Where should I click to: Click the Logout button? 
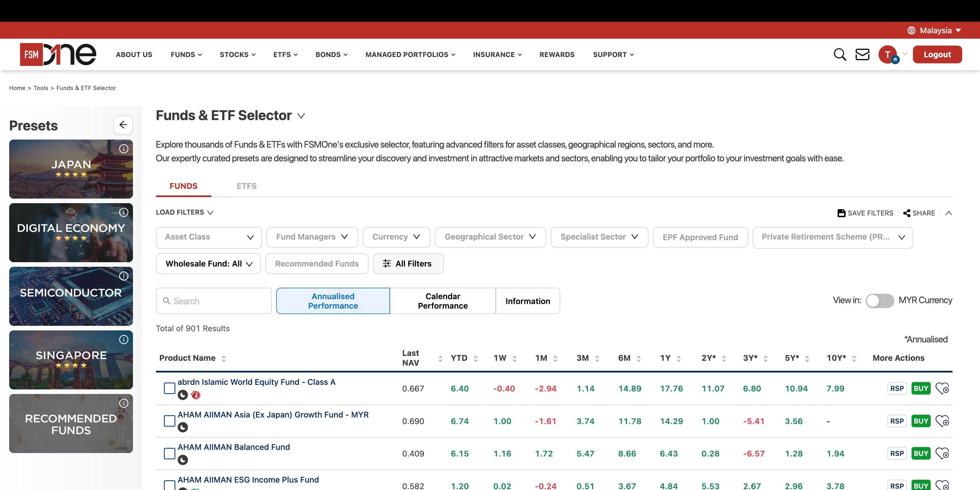coord(937,54)
